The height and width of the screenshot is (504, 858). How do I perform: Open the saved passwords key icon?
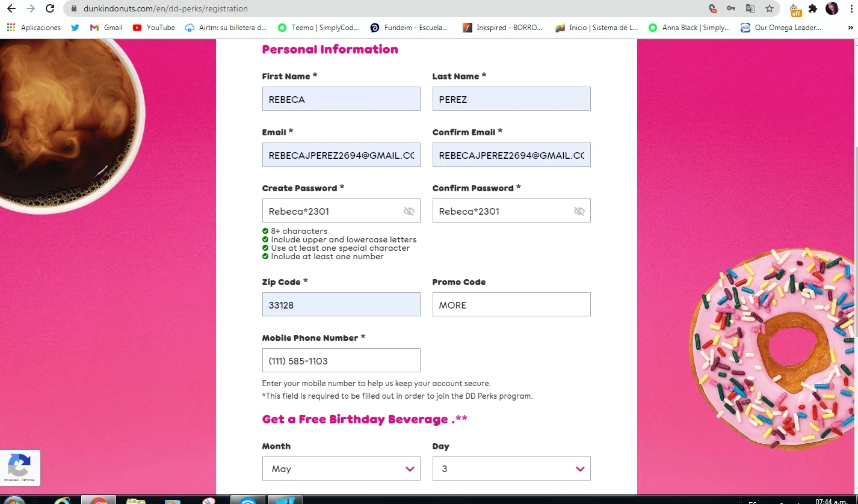(x=731, y=8)
